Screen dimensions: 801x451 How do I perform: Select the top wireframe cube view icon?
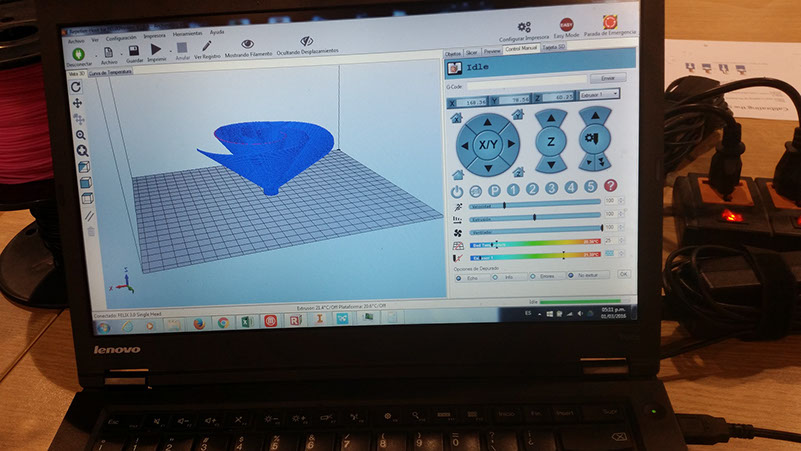click(x=87, y=198)
